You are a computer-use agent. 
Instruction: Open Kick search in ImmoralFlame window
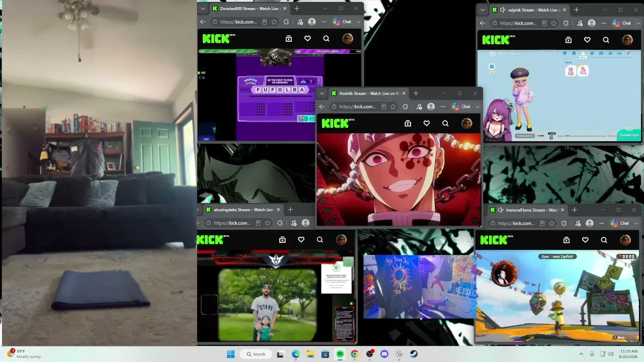(604, 240)
